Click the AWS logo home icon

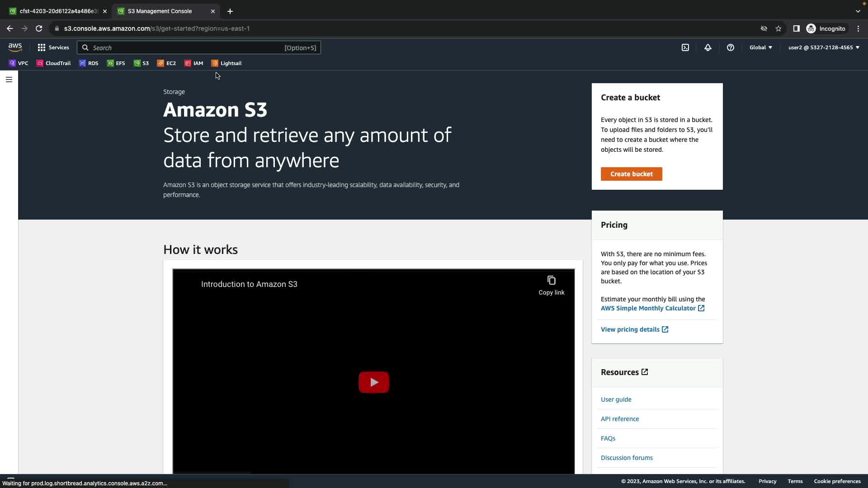[x=15, y=47]
